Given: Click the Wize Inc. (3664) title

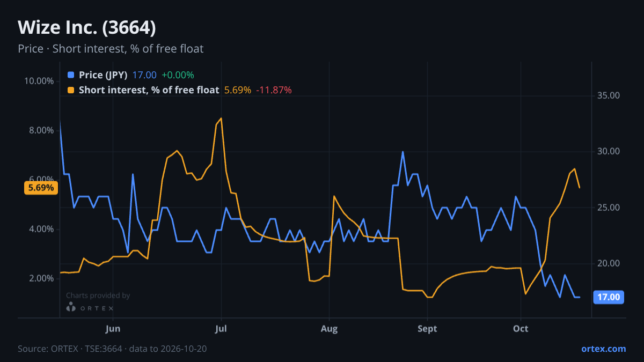Looking at the screenshot, I should (87, 28).
